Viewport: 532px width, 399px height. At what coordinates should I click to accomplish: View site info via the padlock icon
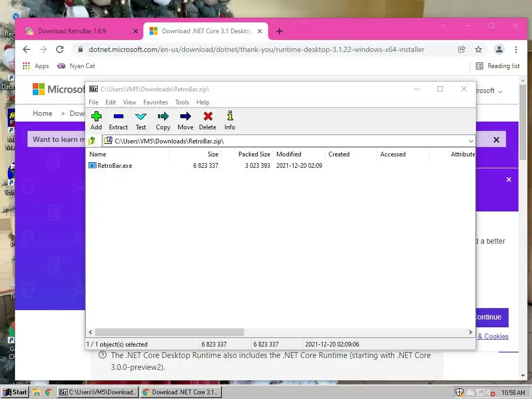point(81,49)
